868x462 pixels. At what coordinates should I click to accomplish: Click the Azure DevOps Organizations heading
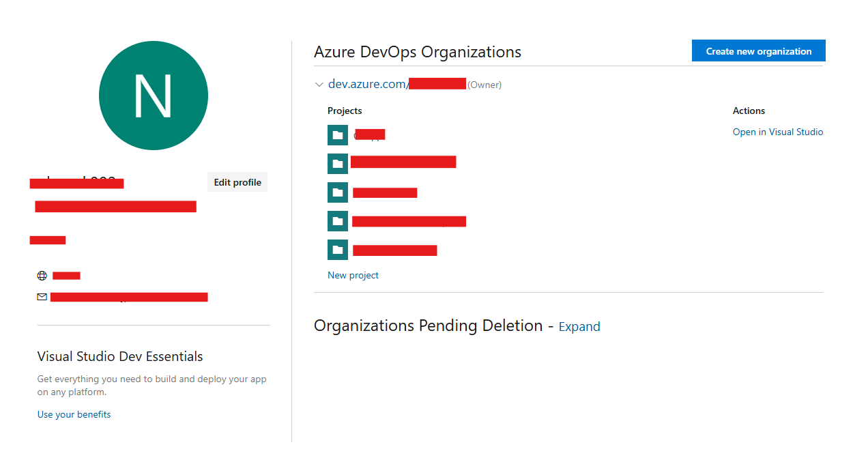(x=418, y=52)
